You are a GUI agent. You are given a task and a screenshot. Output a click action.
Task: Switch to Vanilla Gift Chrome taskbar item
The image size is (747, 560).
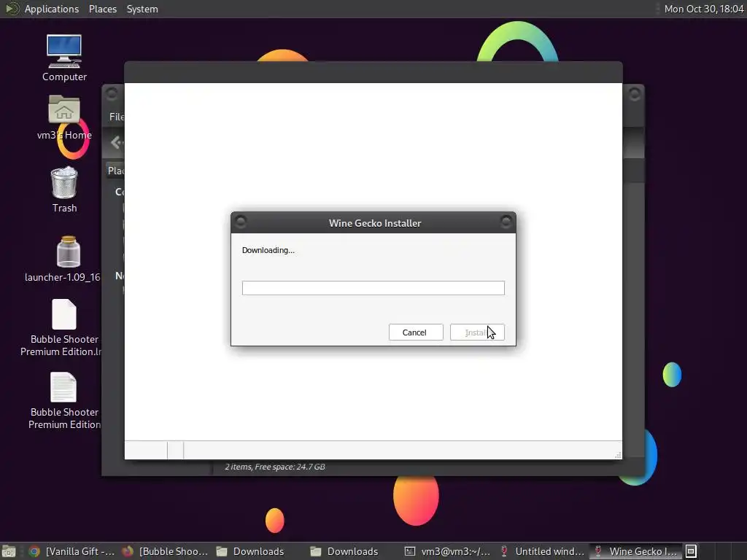71,551
